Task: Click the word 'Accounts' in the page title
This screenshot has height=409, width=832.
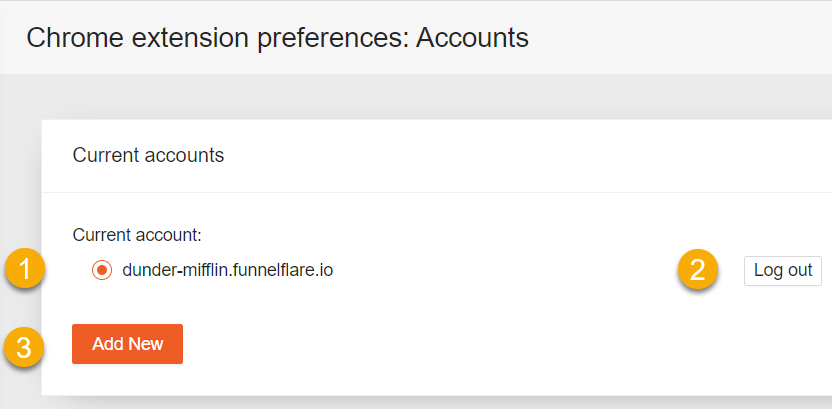Action: click(x=472, y=38)
